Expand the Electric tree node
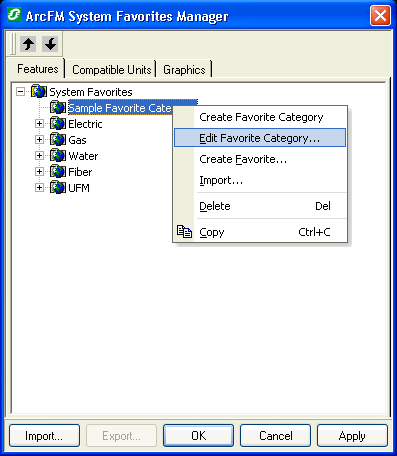Viewport: 397px width, 456px height. (39, 124)
